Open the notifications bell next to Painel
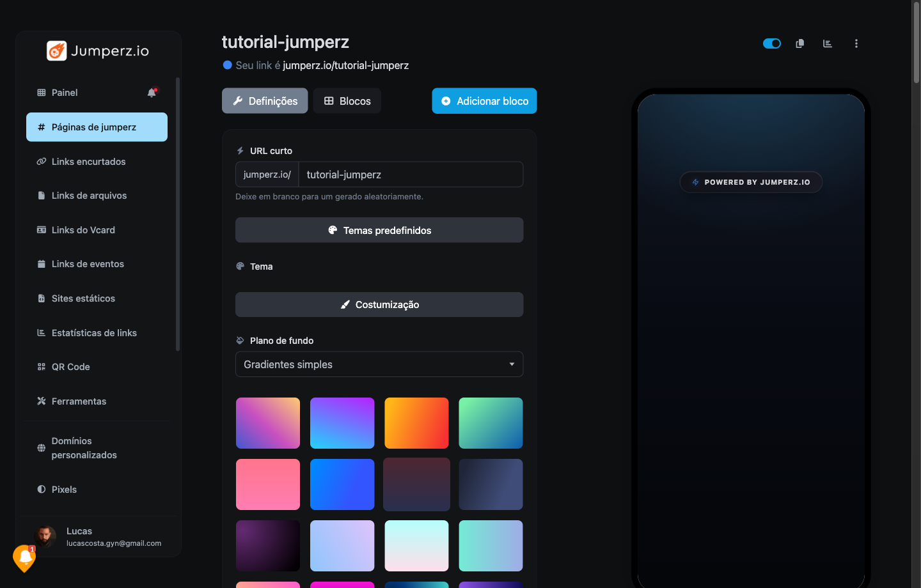Image resolution: width=921 pixels, height=588 pixels. 152,93
